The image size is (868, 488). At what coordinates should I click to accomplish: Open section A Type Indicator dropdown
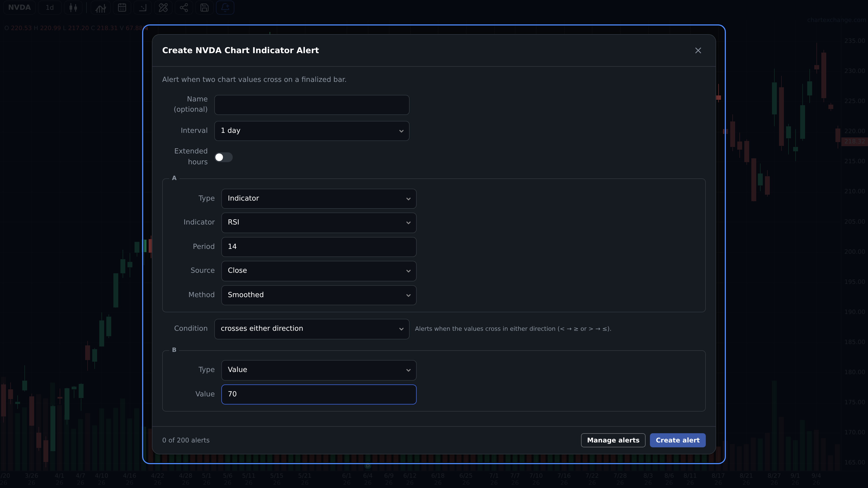coord(318,198)
